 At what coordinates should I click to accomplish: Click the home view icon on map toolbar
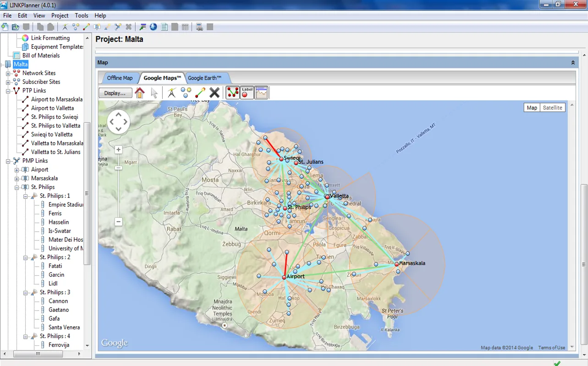[140, 93]
